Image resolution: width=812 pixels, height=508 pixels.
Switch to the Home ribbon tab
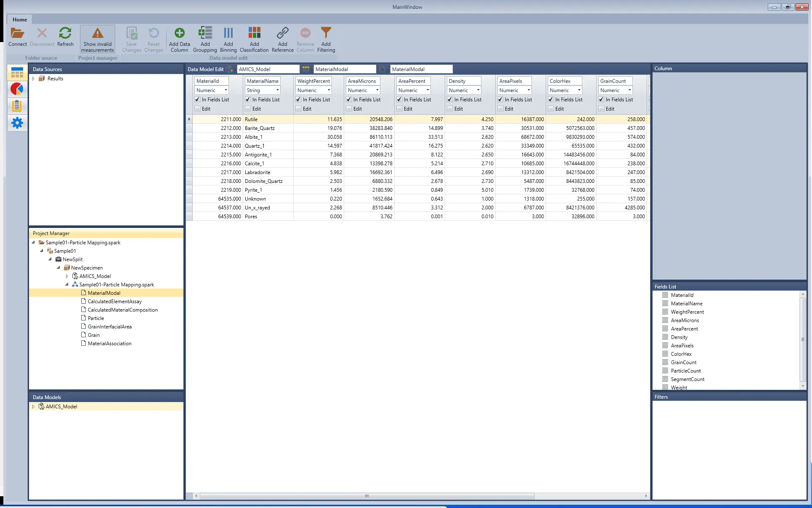pos(20,19)
